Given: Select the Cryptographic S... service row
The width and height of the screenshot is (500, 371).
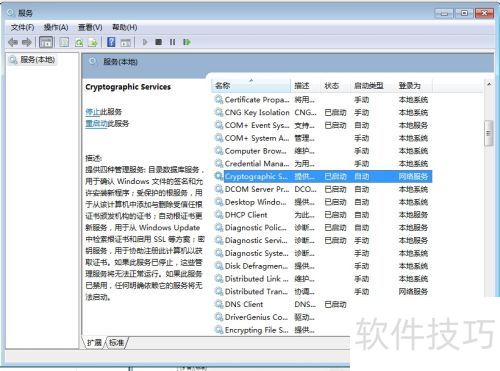Looking at the screenshot, I should (322, 176).
